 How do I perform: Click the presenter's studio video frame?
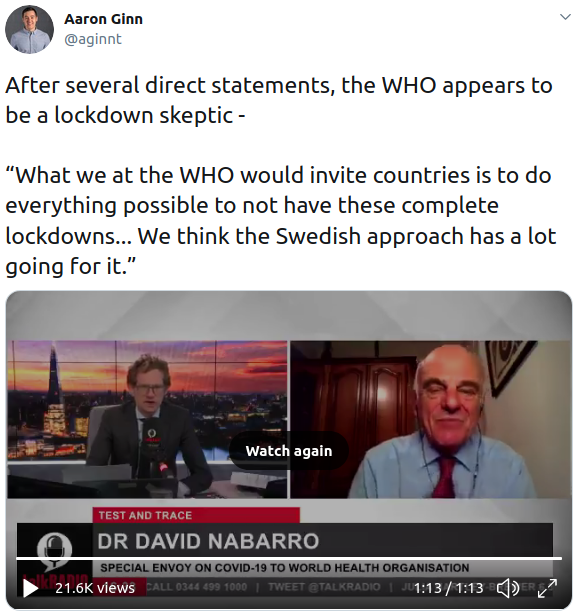[x=147, y=420]
